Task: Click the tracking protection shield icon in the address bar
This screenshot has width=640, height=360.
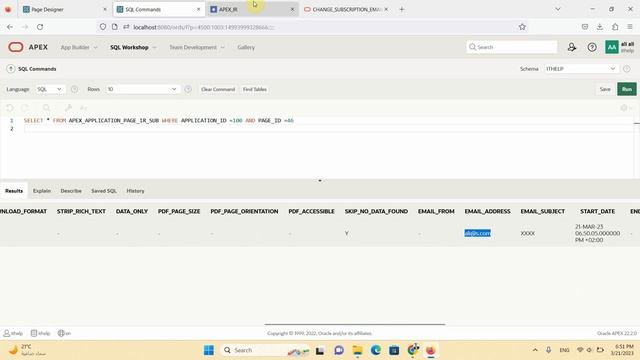Action: (x=103, y=27)
